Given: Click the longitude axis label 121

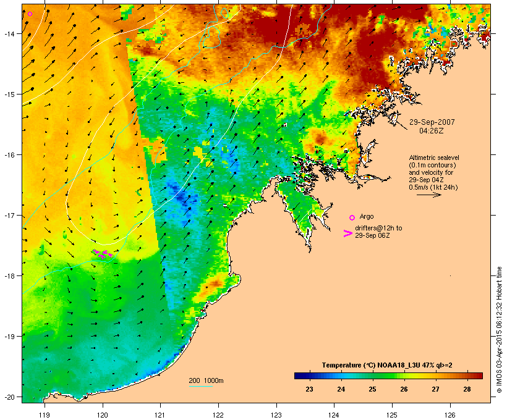Looking at the screenshot, I should 160,415.
